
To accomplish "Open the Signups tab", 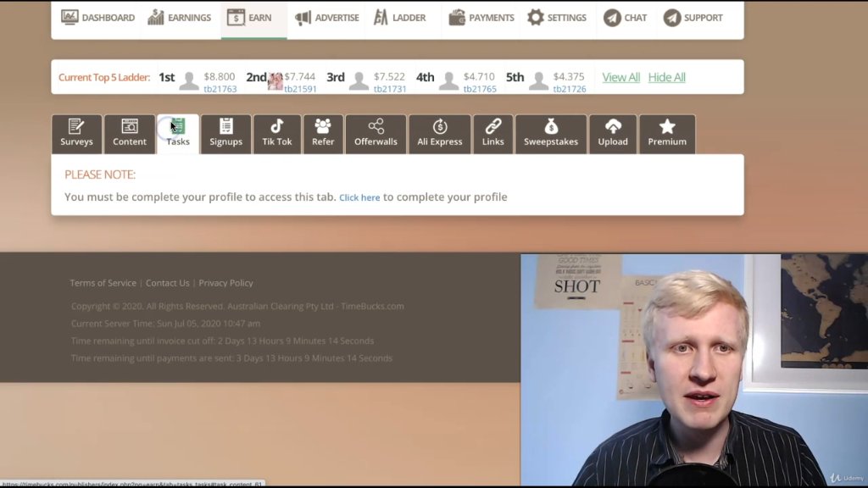I will [225, 133].
